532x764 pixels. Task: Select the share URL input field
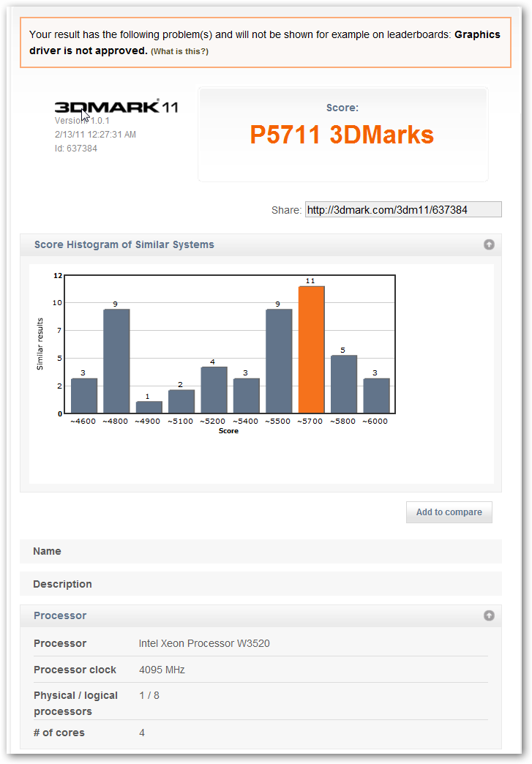pyautogui.click(x=403, y=209)
